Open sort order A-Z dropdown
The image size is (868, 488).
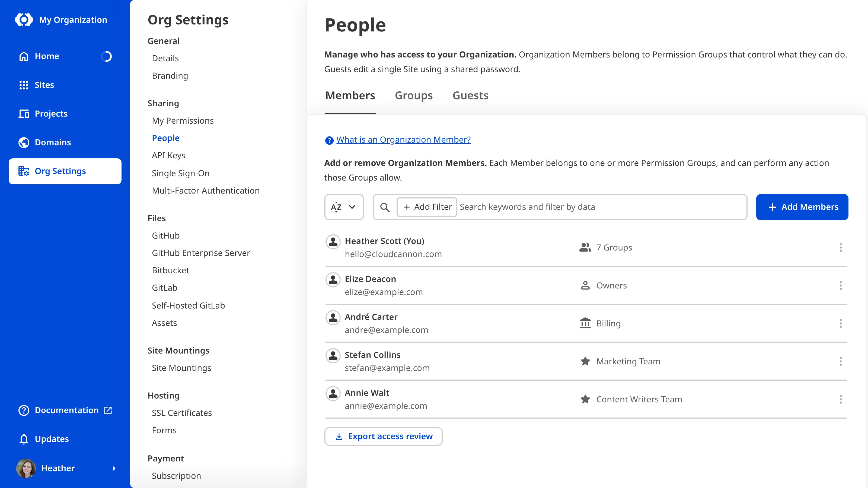click(x=344, y=207)
